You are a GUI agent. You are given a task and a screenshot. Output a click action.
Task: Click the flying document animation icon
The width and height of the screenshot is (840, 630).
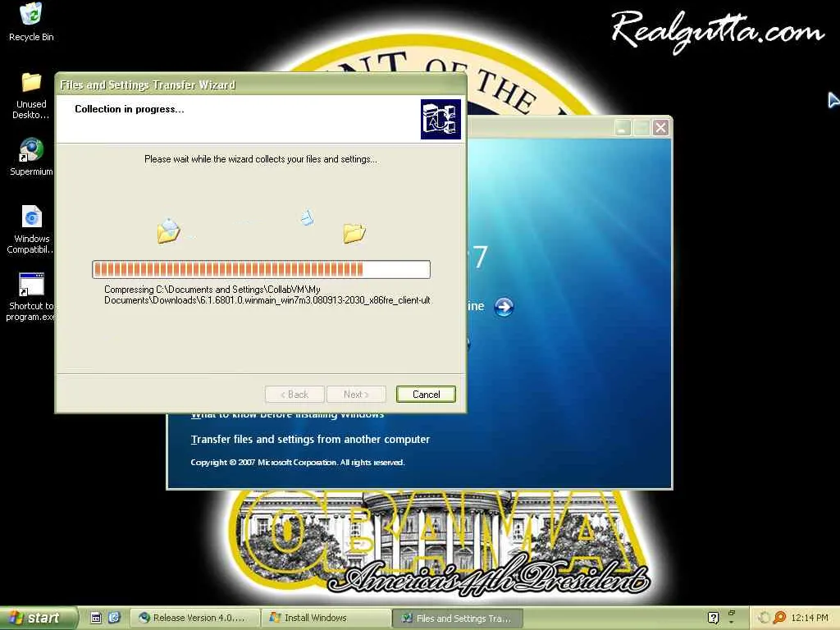[x=307, y=217]
